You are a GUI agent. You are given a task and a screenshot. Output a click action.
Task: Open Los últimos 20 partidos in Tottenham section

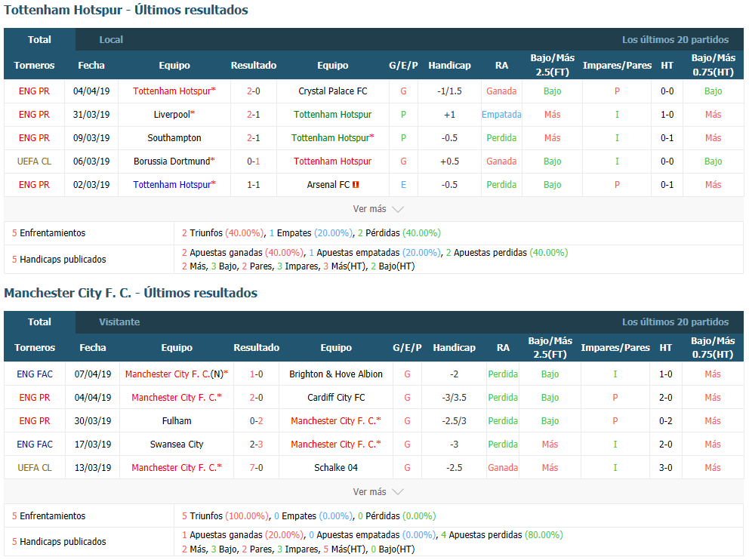pyautogui.click(x=675, y=40)
